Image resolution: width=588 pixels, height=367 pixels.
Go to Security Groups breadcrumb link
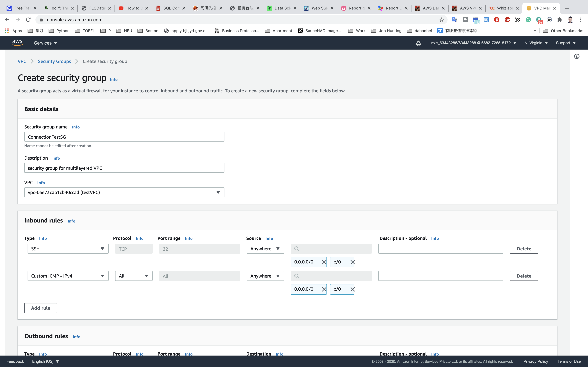(54, 61)
